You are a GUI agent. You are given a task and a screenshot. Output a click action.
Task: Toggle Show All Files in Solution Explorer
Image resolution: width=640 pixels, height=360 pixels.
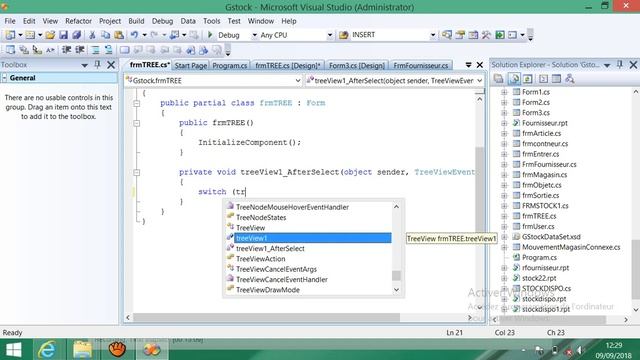pyautogui.click(x=514, y=79)
